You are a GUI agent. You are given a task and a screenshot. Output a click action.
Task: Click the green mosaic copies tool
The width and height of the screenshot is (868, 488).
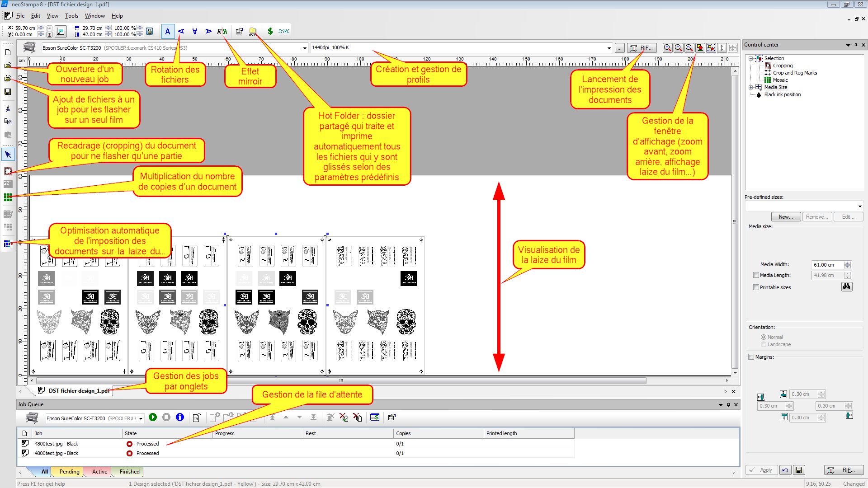click(x=8, y=197)
